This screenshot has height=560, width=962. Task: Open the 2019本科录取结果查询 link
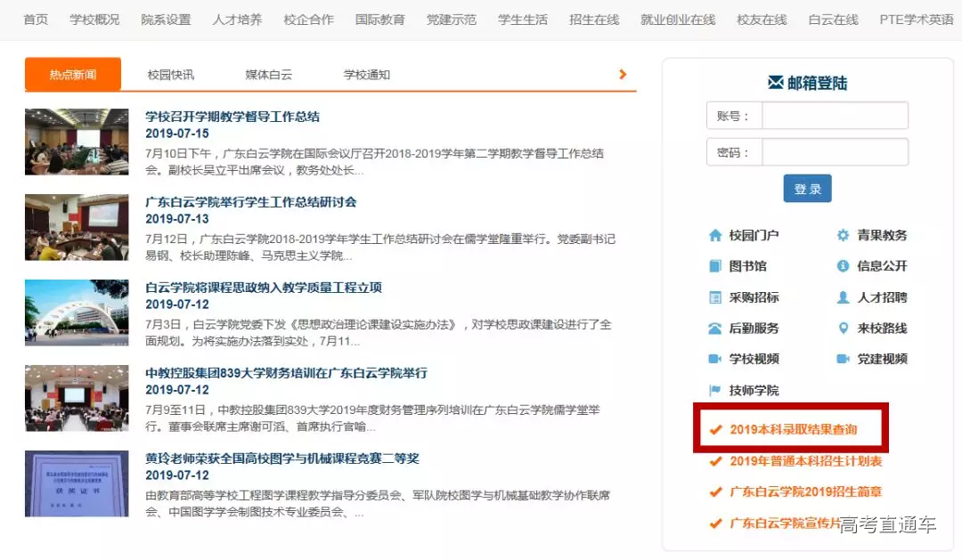[795, 428]
